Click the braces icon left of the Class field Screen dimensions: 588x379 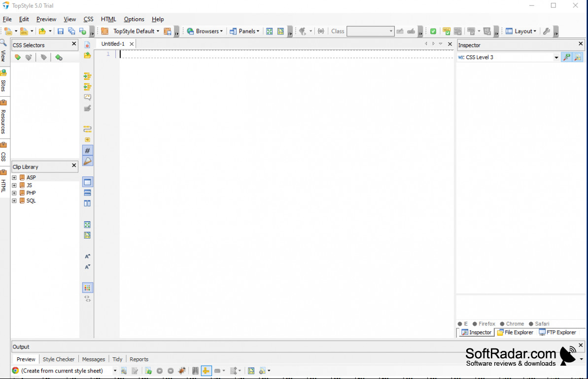[x=321, y=31]
